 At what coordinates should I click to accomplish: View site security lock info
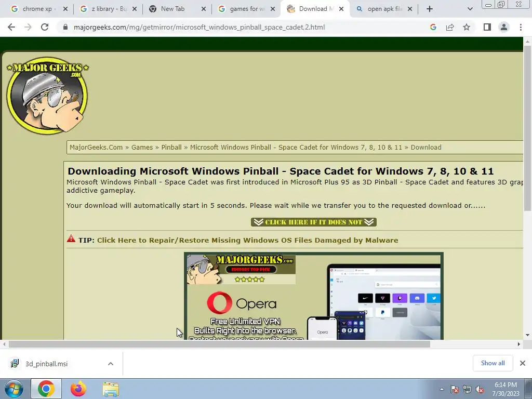[65, 27]
